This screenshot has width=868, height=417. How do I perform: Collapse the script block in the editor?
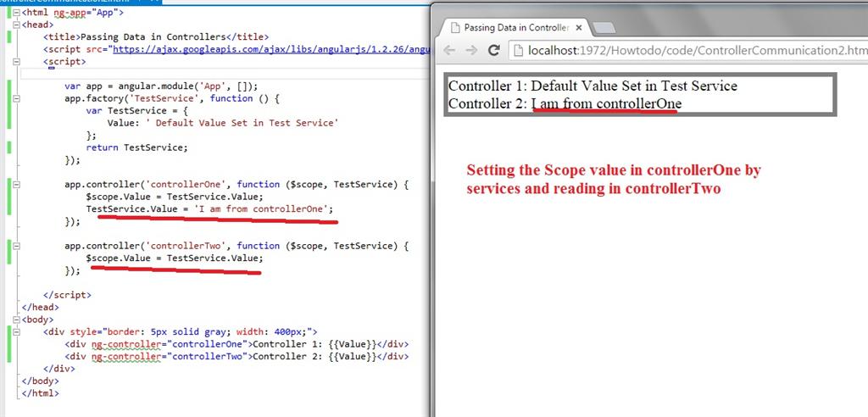(x=15, y=62)
